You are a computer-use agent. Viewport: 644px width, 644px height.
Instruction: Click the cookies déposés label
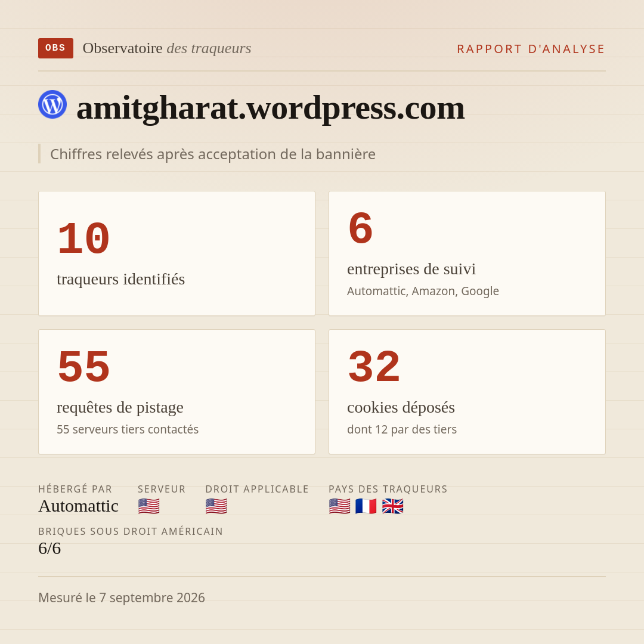(x=401, y=407)
